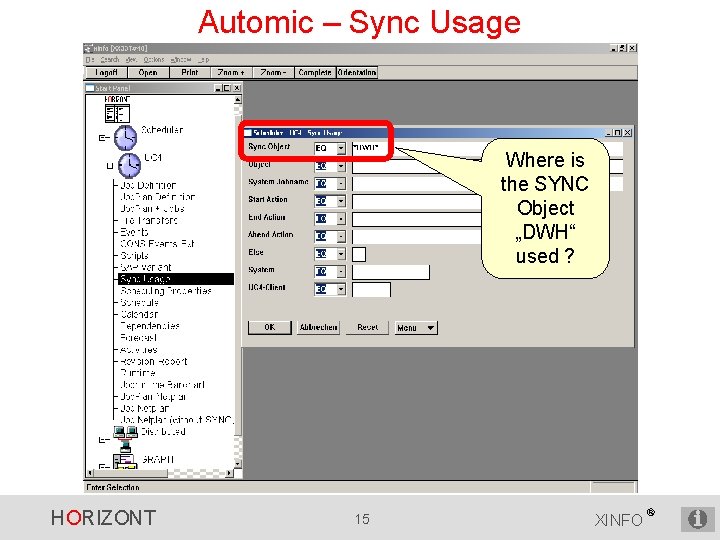This screenshot has width=720, height=540.
Task: Toggle the Else checkbox
Action: click(359, 254)
